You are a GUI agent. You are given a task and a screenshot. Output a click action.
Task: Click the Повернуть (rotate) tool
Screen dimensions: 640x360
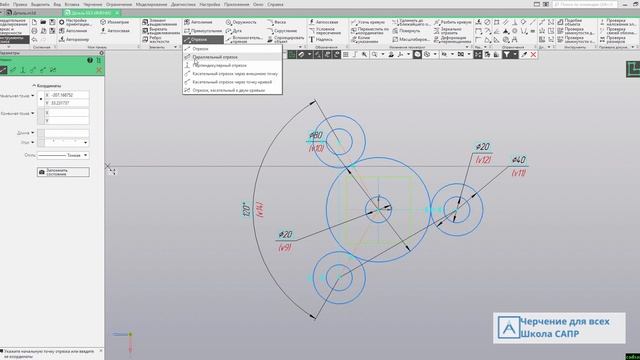pyautogui.click(x=406, y=31)
